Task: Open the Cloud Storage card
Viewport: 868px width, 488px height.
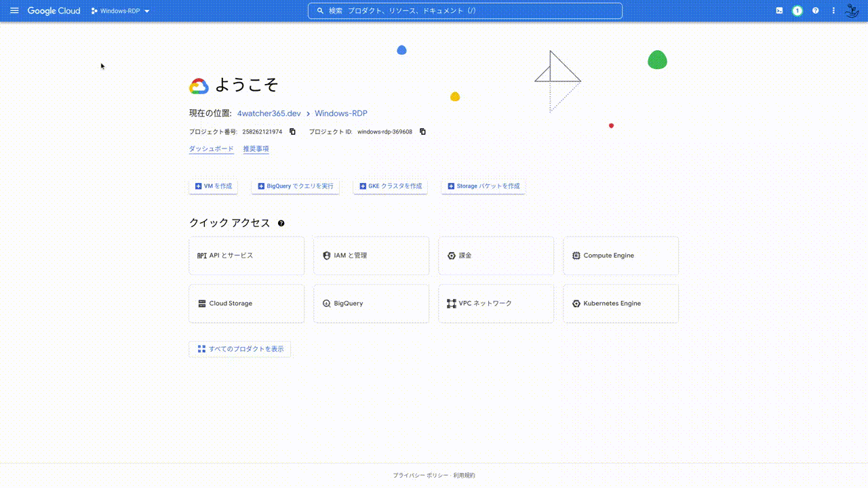Action: click(247, 304)
